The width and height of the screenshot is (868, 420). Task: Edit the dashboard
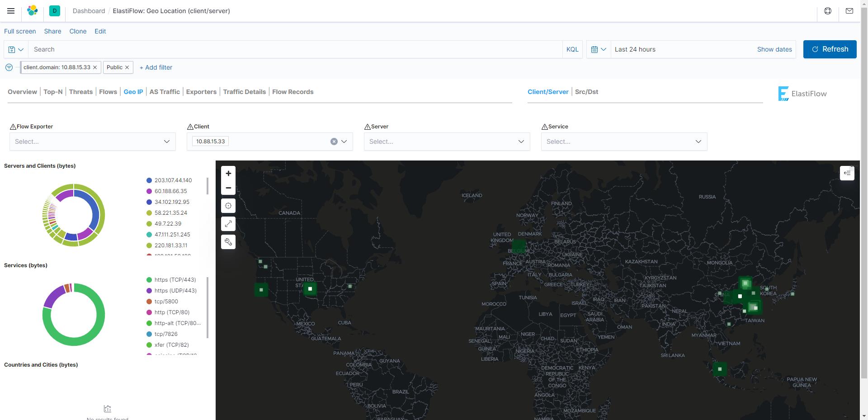point(100,31)
